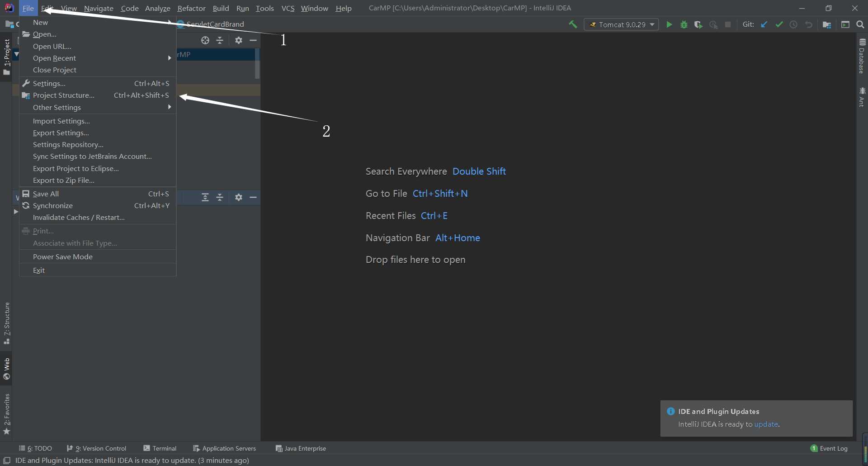The width and height of the screenshot is (868, 466).
Task: Open the Ant tool window
Action: click(862, 97)
